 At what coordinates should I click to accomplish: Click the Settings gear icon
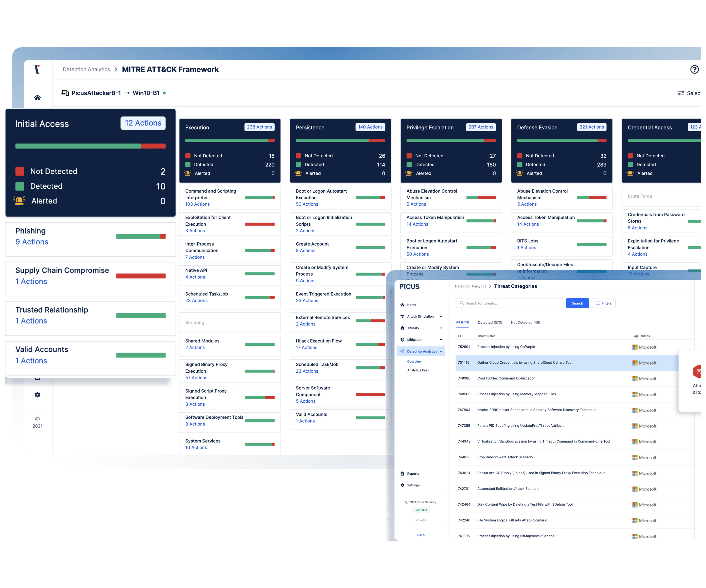[x=402, y=485]
